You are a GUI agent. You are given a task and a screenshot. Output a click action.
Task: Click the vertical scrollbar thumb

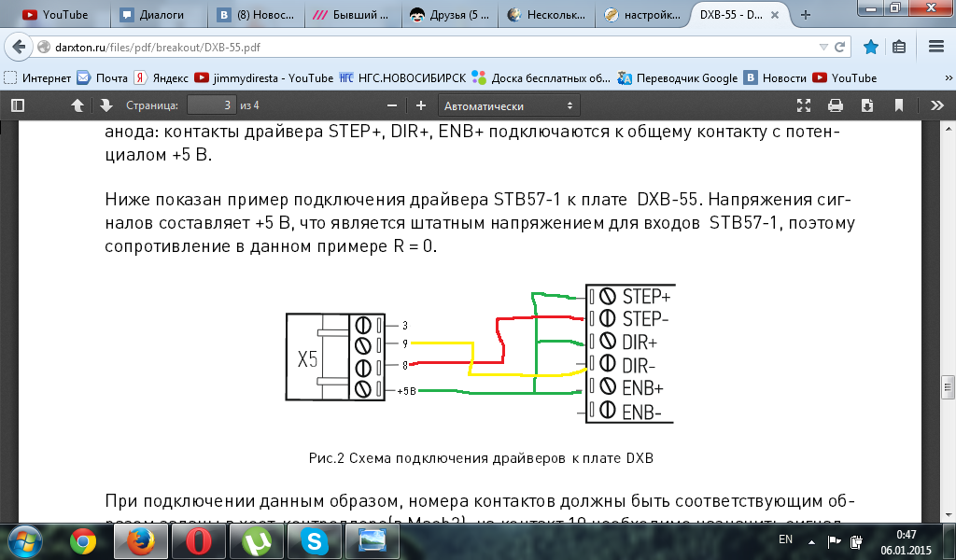click(948, 387)
